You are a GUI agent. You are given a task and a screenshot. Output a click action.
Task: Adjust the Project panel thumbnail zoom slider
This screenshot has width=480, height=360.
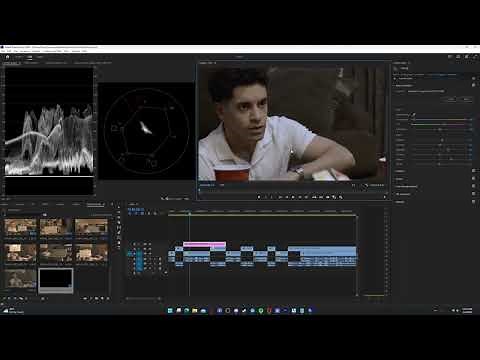click(x=43, y=299)
